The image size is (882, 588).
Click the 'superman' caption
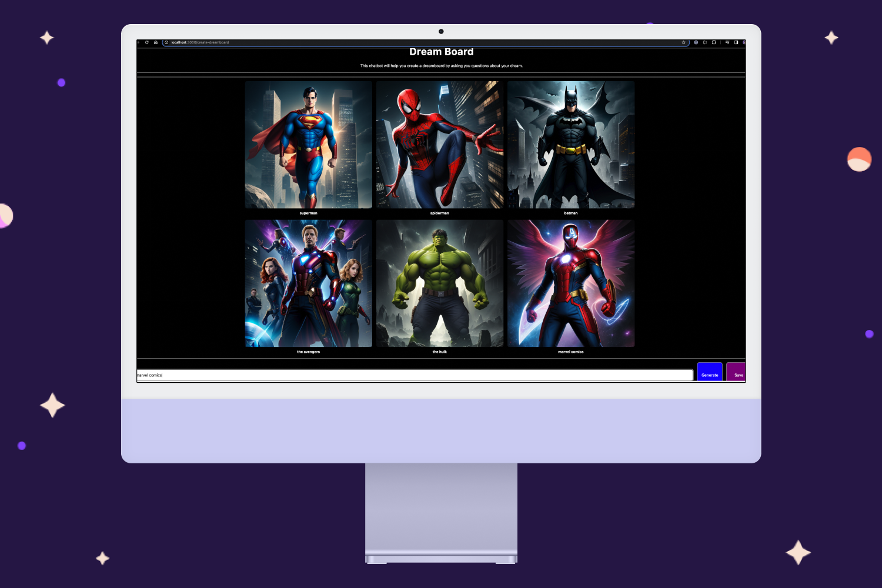point(309,213)
